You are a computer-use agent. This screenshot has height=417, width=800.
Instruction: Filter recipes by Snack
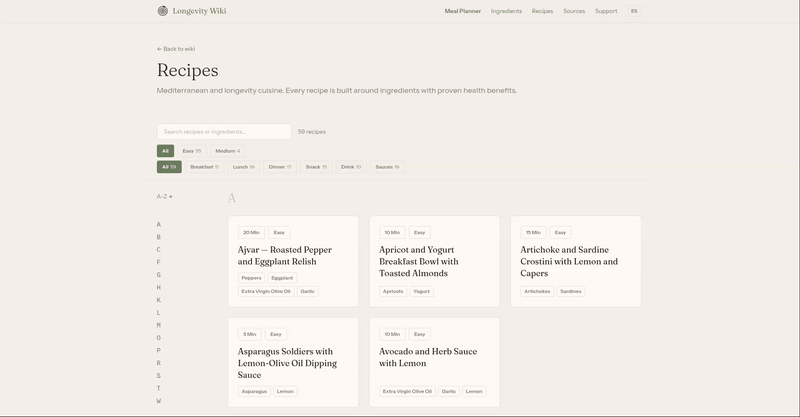click(316, 167)
